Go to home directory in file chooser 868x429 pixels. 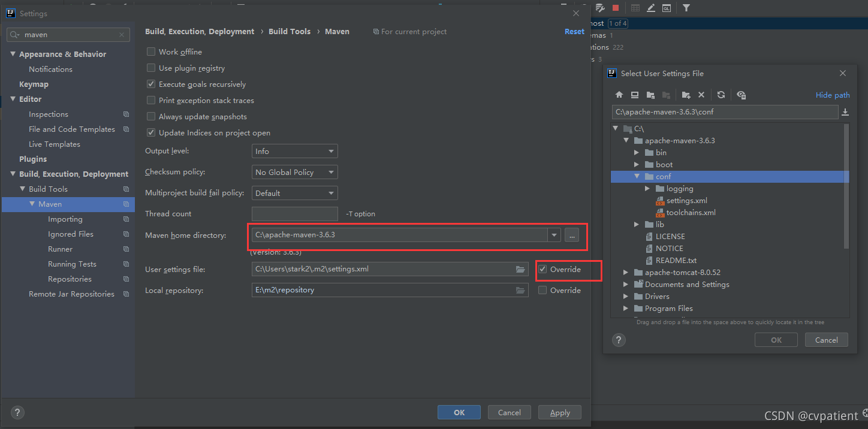[619, 95]
